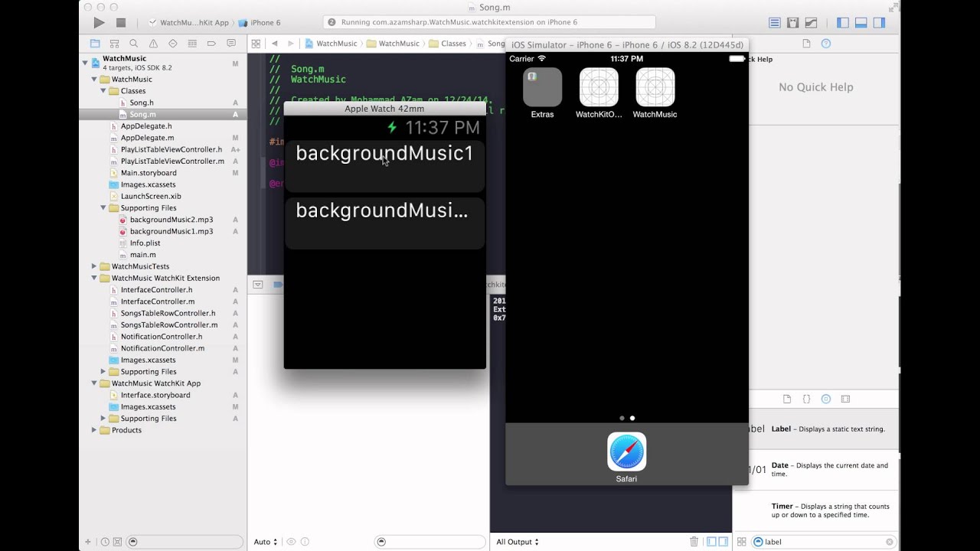
Task: Click the Stop button in Xcode toolbar
Action: pyautogui.click(x=121, y=23)
